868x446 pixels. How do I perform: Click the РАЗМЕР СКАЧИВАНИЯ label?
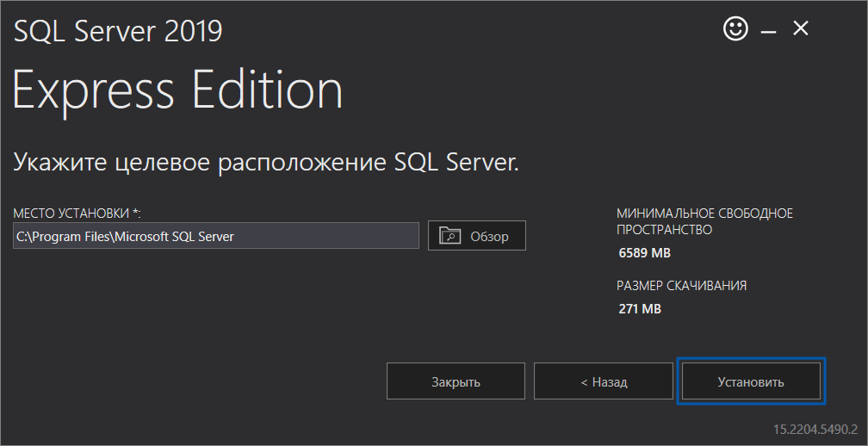click(681, 286)
